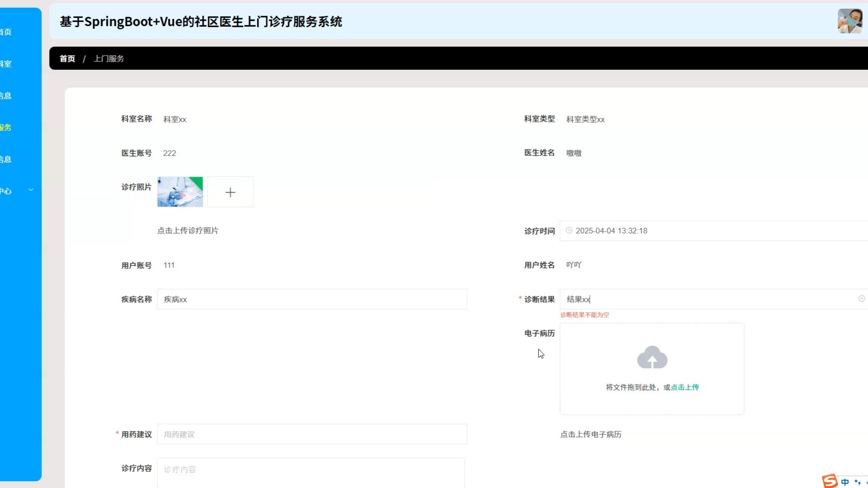Viewport: 868px width, 488px height.
Task: Click the error message 诊断结果不能为空
Action: click(584, 315)
